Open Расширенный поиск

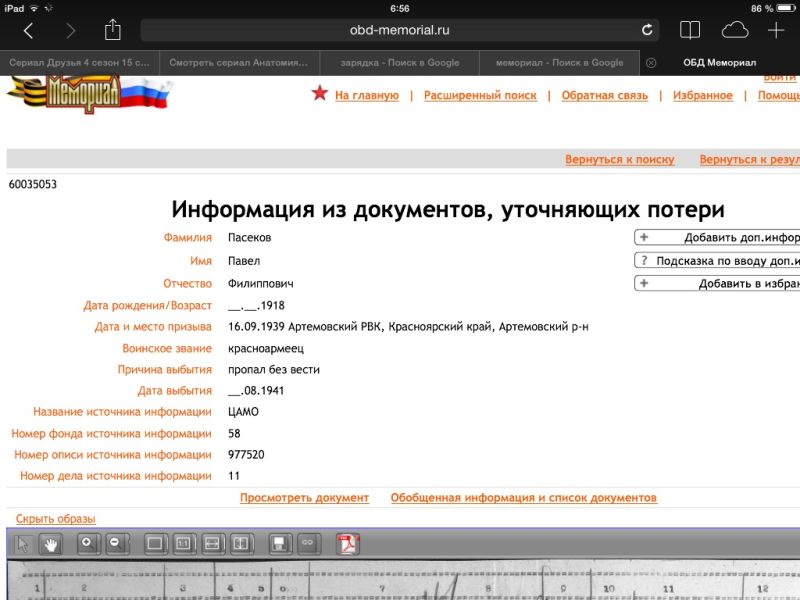click(480, 95)
